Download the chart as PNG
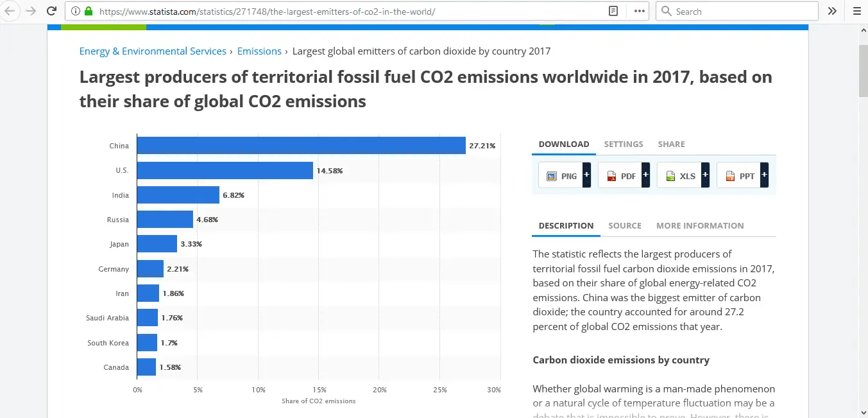Image resolution: width=868 pixels, height=418 pixels. click(x=562, y=175)
